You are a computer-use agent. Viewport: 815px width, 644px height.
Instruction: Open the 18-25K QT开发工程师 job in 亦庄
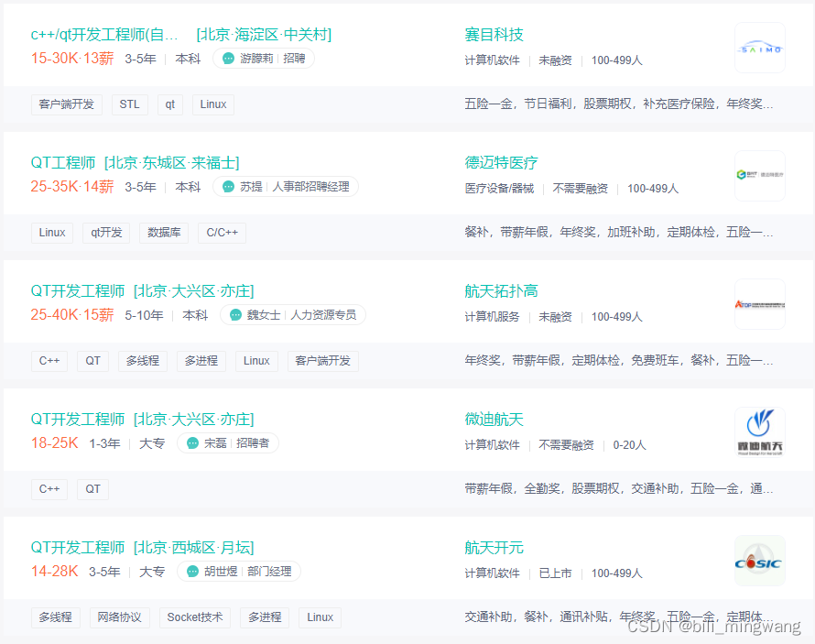tap(143, 419)
